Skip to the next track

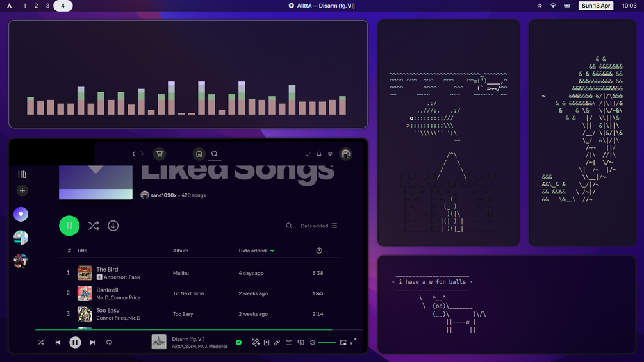pos(92,342)
